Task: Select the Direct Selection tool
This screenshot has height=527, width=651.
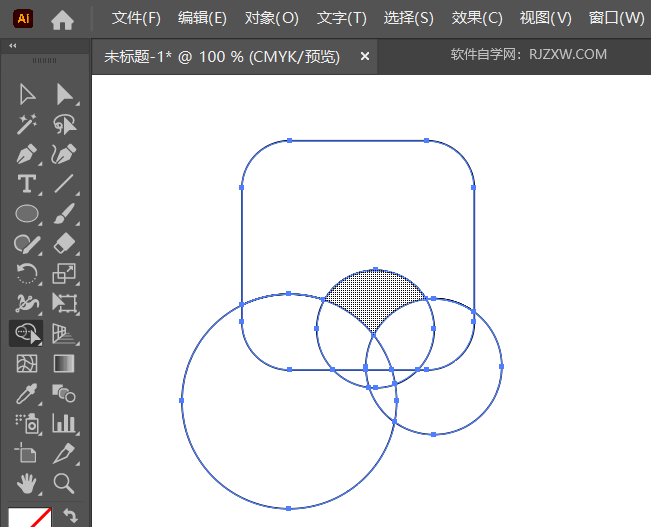Action: 64,94
